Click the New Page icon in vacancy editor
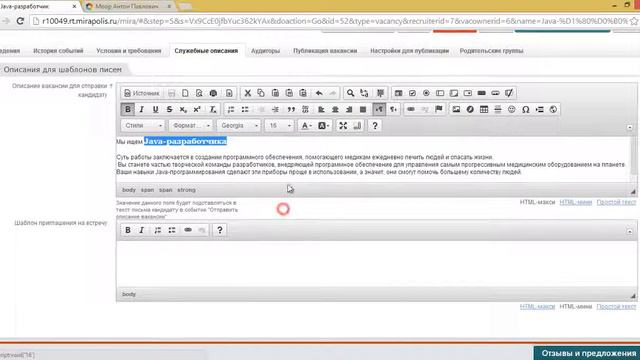 tap(185, 93)
